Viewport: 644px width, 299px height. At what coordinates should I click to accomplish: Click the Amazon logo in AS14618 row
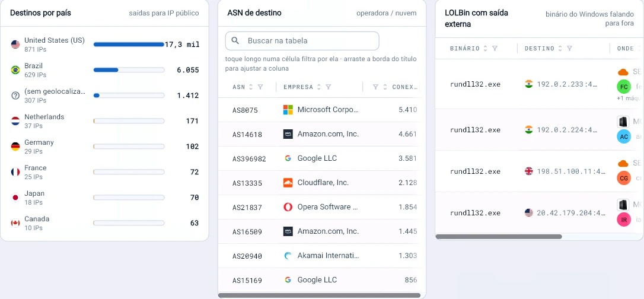click(x=288, y=134)
